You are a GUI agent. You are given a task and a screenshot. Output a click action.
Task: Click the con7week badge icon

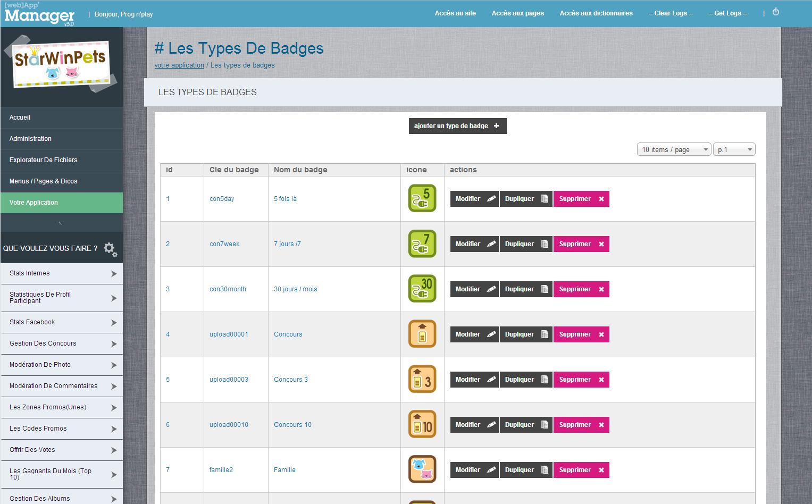[422, 243]
